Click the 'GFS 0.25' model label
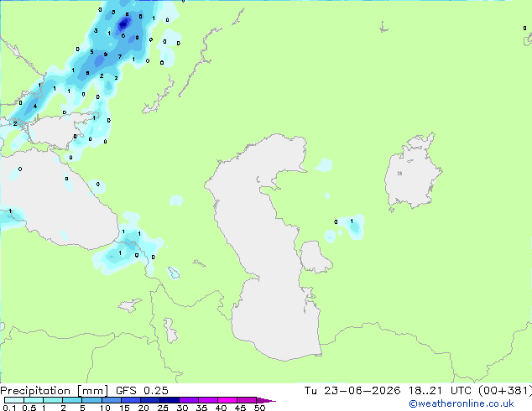 click(142, 391)
